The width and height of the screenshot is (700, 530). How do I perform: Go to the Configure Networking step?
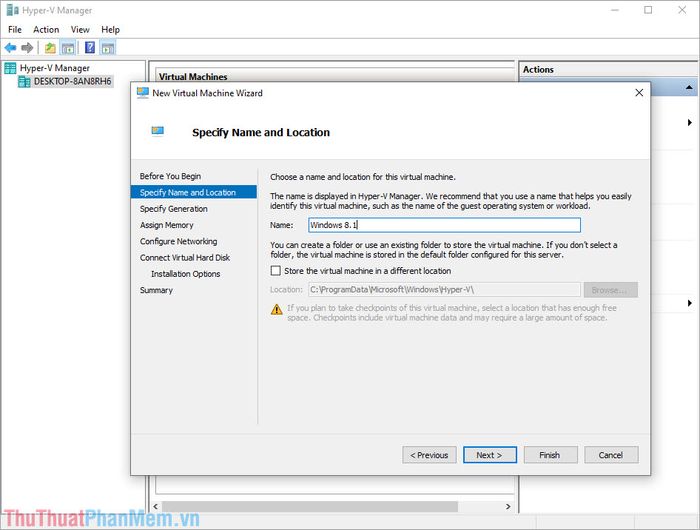point(179,241)
